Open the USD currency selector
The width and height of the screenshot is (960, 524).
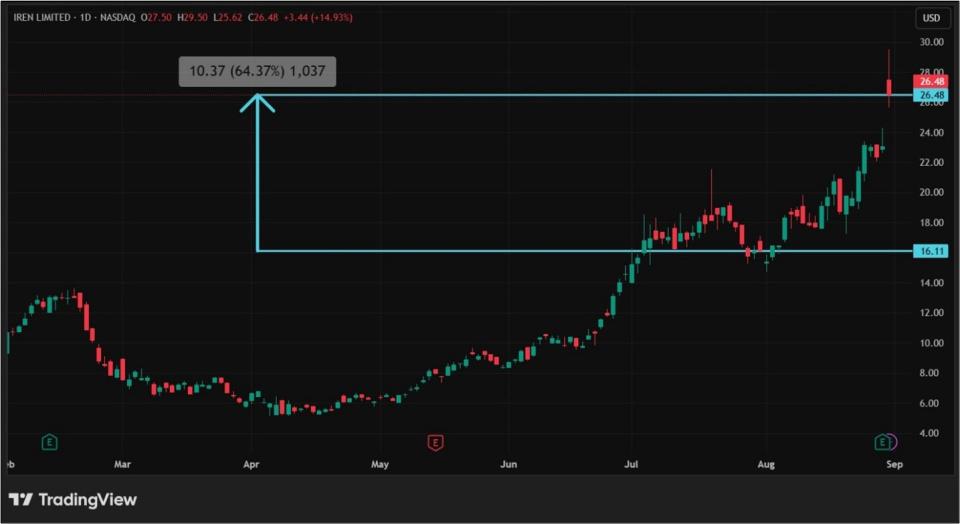tap(931, 18)
